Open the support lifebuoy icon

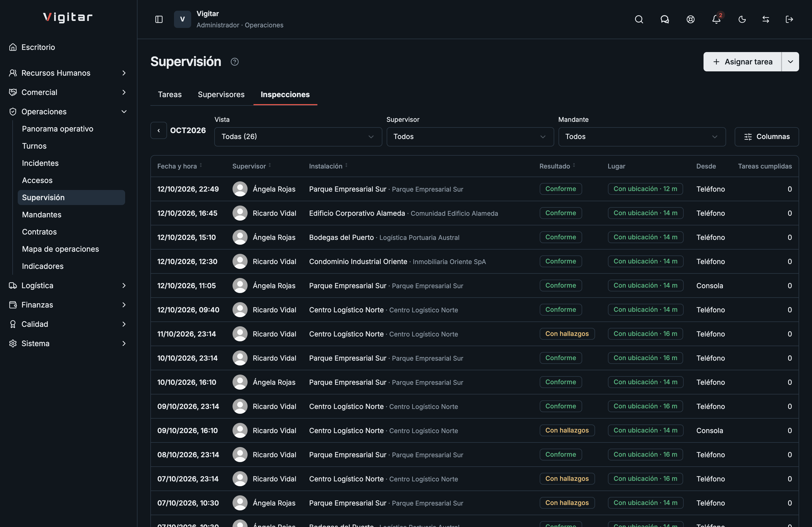(x=691, y=19)
